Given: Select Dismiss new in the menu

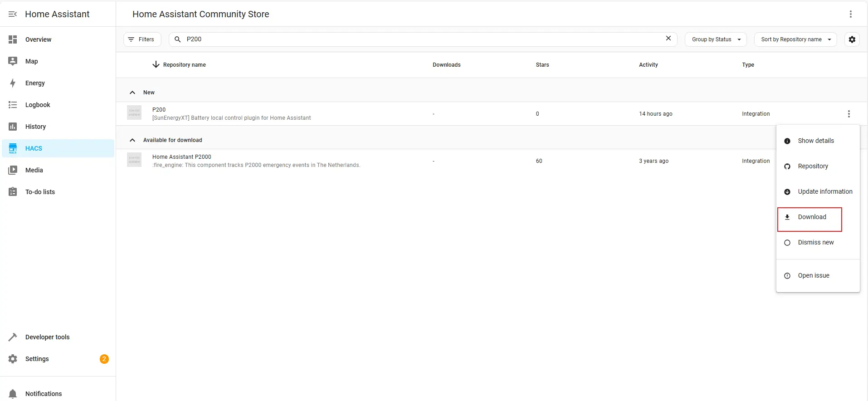Looking at the screenshot, I should 815,243.
